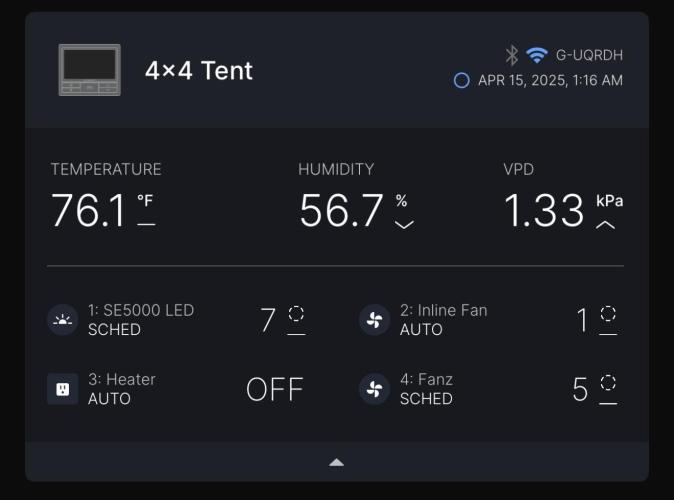Click the controller device thumbnail image
Screen dimensions: 674x500
89,70
